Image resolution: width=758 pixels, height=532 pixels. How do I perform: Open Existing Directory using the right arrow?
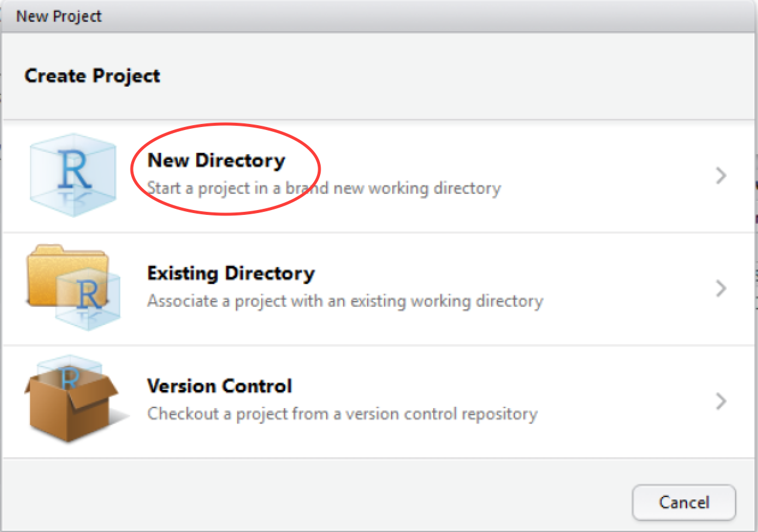point(721,288)
